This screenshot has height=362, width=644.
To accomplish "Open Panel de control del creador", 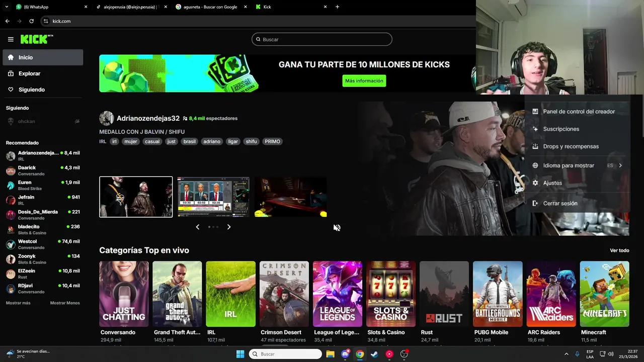I will pos(577,112).
